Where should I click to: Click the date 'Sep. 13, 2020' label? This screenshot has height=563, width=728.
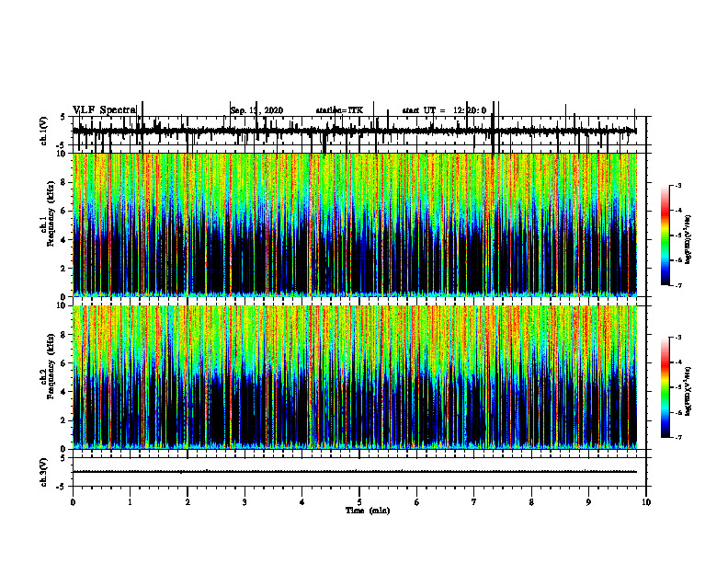pos(256,110)
